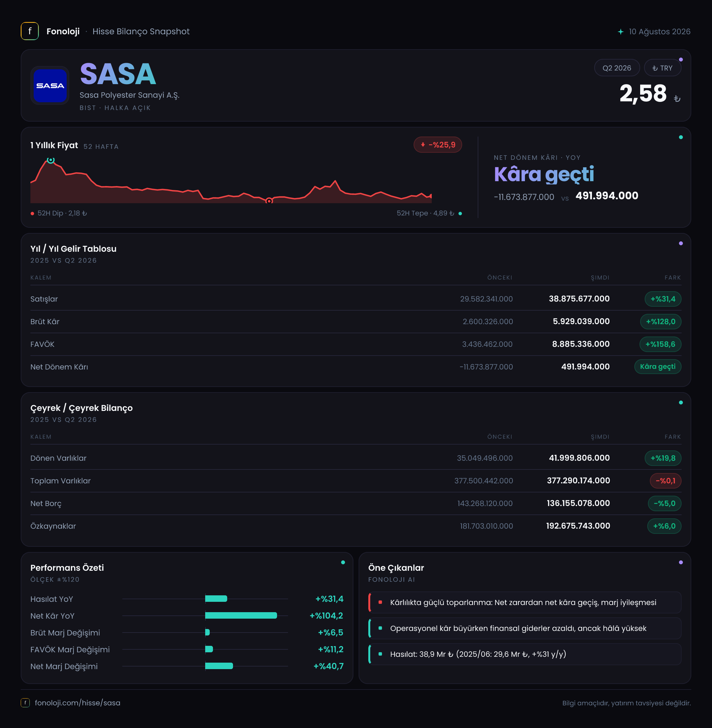712x728 pixels.
Task: Select the Q2 2026 period pill
Action: click(x=617, y=68)
